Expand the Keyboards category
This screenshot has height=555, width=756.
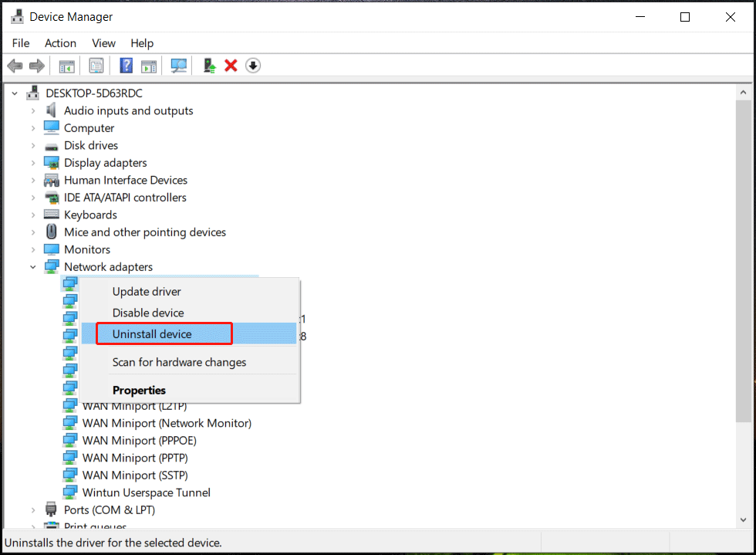click(32, 215)
